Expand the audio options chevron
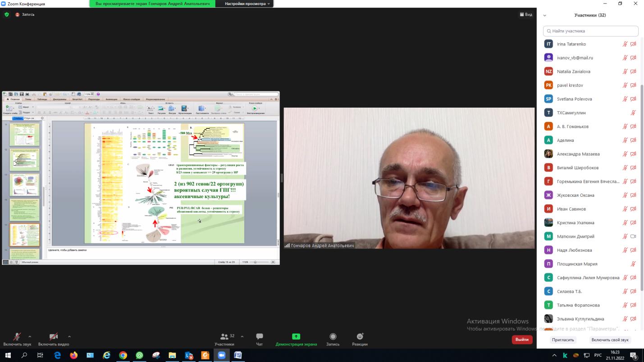This screenshot has width=644, height=362. [x=30, y=336]
